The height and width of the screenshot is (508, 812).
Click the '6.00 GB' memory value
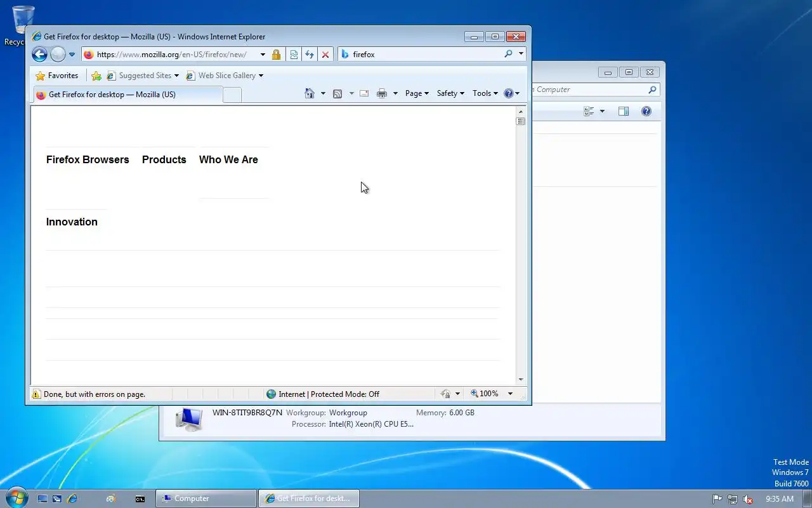coord(462,413)
